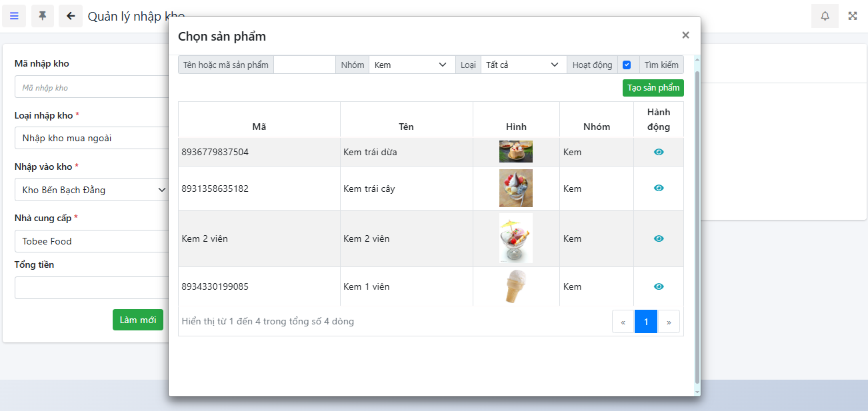The height and width of the screenshot is (411, 868).
Task: Expand the Loại dropdown showing Tất cả
Action: click(x=522, y=65)
